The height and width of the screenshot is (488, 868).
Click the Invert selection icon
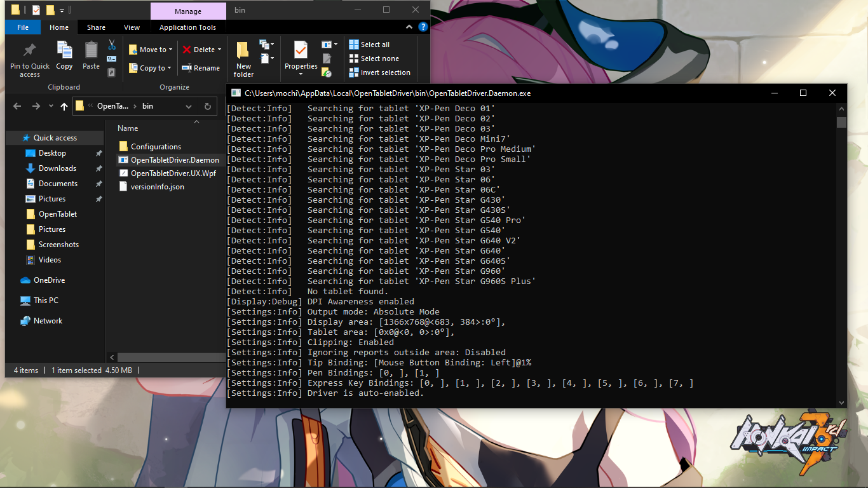pyautogui.click(x=354, y=72)
